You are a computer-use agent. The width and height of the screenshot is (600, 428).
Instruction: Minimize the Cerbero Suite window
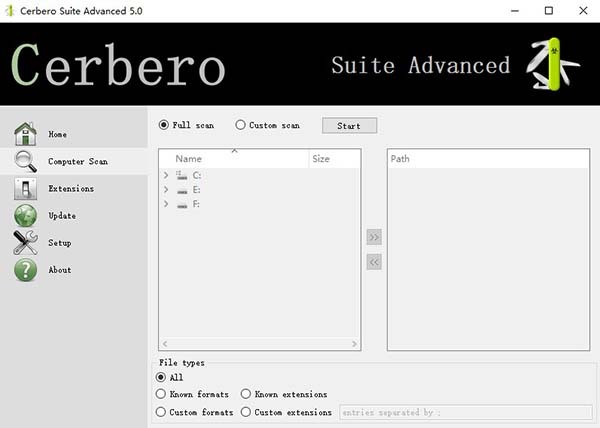click(x=515, y=11)
